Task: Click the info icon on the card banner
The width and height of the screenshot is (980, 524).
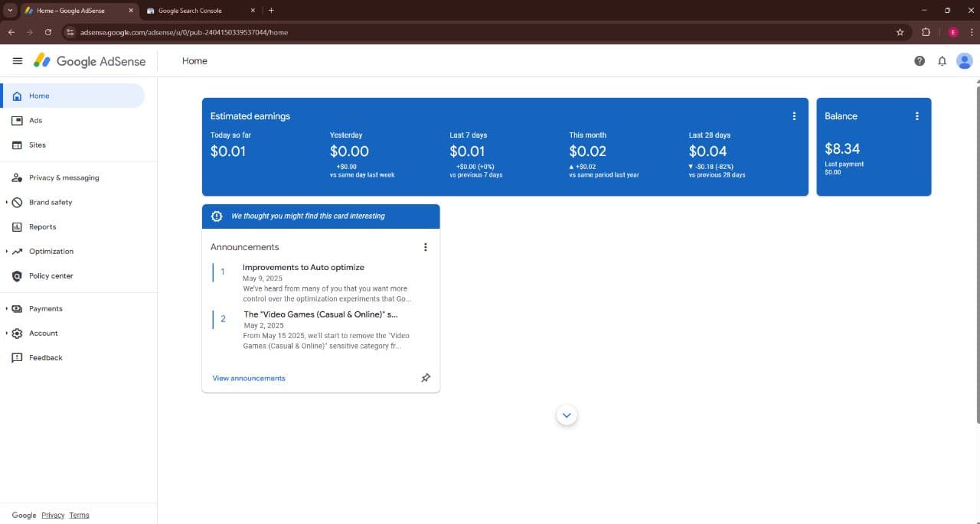Action: [217, 216]
